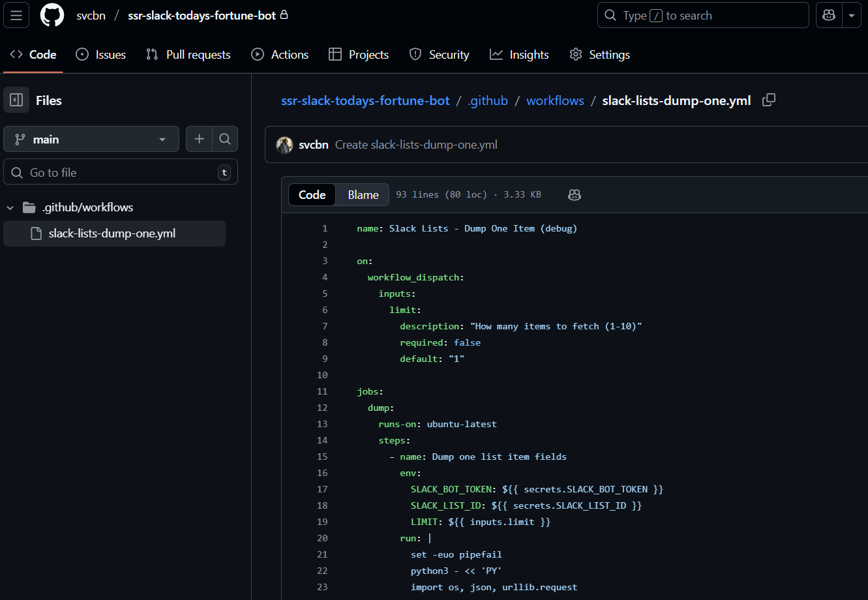This screenshot has width=868, height=600.
Task: Collapse the .github/workflows folder chevron
Action: coord(10,207)
